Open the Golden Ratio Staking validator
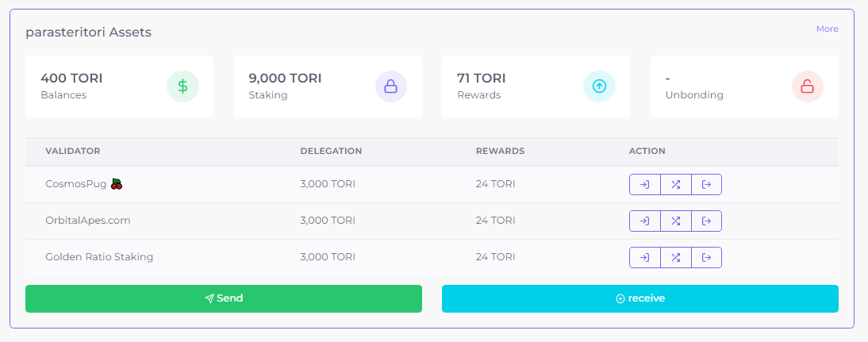Screen dimensions: 868x342 point(99,257)
